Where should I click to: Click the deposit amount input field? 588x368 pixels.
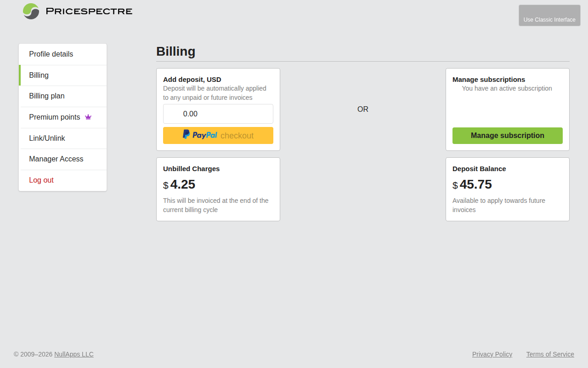(x=218, y=114)
